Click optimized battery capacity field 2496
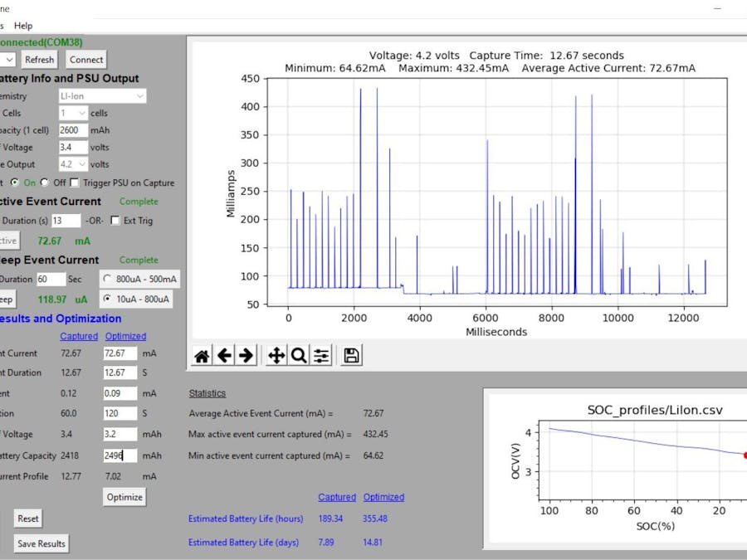Screen dimensions: 747x560 pos(120,455)
